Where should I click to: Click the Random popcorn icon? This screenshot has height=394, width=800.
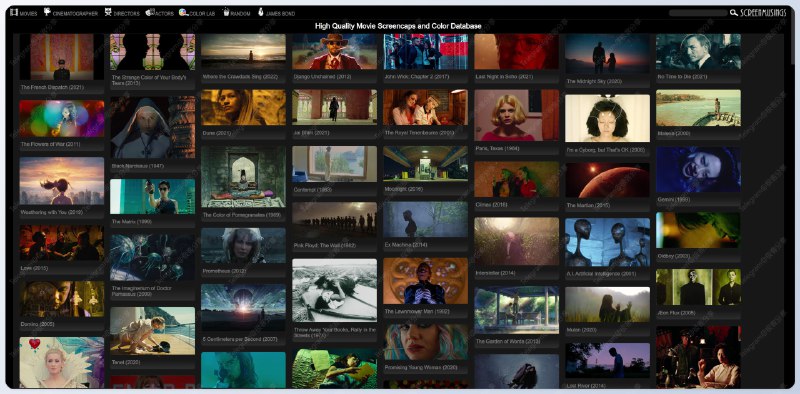[x=226, y=12]
